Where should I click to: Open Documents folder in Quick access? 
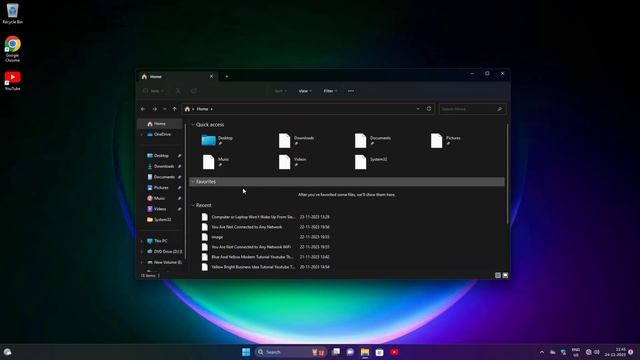click(x=373, y=140)
